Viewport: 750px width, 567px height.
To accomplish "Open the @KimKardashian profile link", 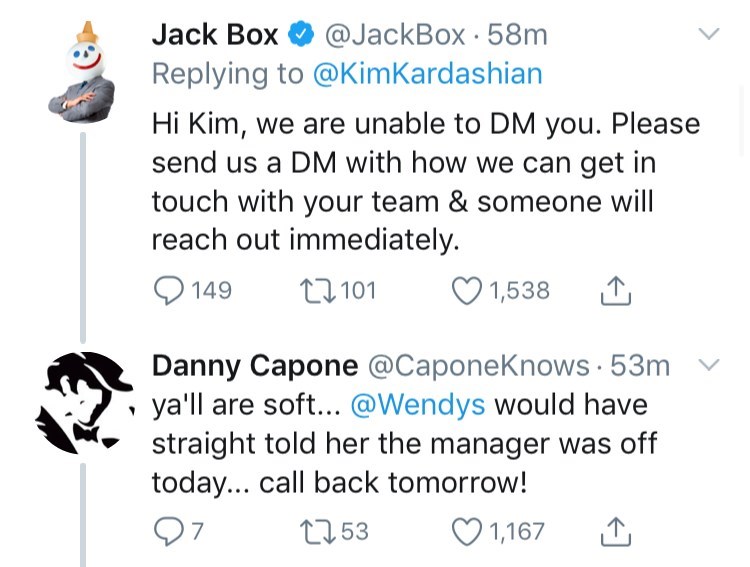I will (428, 74).
